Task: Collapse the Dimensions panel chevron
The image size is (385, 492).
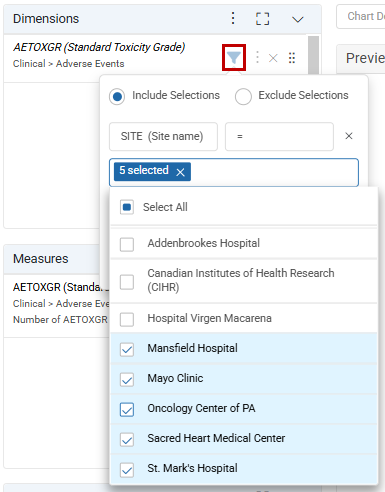Action: coord(297,19)
